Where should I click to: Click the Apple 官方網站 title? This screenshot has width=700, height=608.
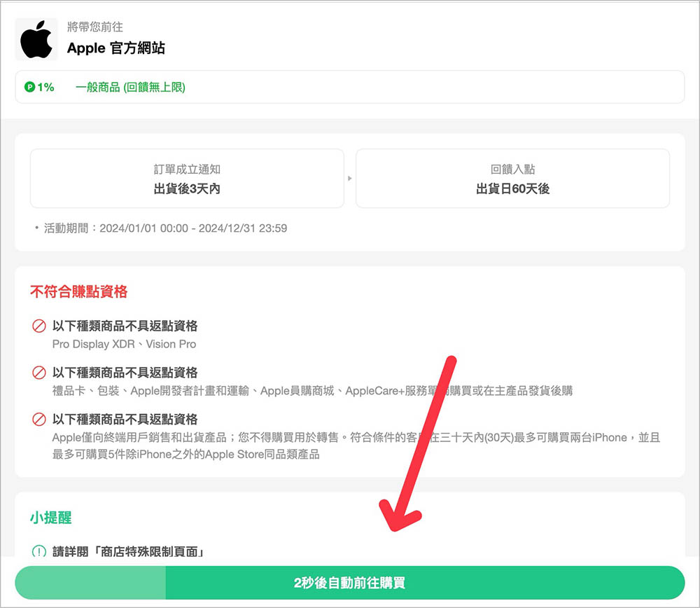point(116,48)
